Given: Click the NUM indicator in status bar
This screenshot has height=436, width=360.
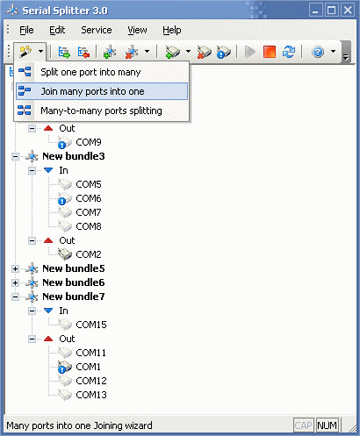Looking at the screenshot, I should (327, 425).
